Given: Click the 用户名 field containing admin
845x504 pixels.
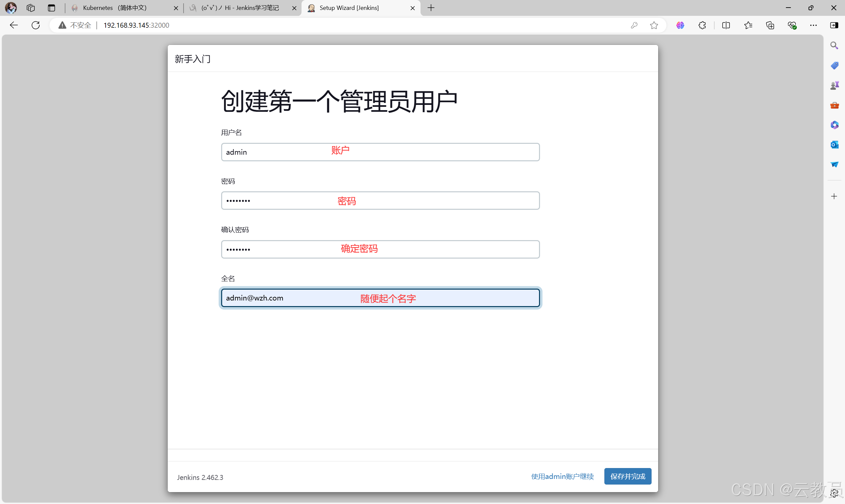Looking at the screenshot, I should pos(380,152).
